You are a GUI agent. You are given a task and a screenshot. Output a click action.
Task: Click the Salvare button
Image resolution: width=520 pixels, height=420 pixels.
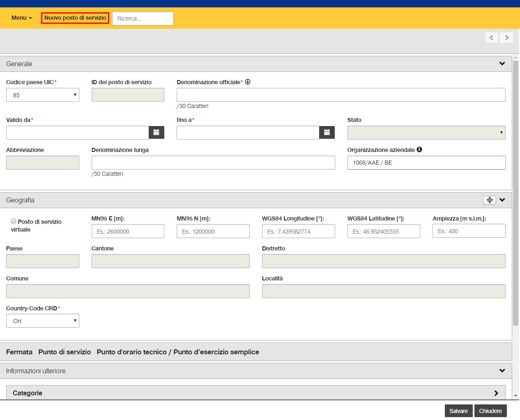458,411
